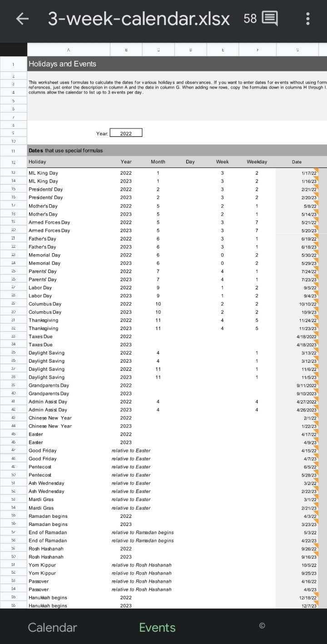Image resolution: width=327 pixels, height=644 pixels.
Task: Select the worksheet instructions text block
Action: 177,87
